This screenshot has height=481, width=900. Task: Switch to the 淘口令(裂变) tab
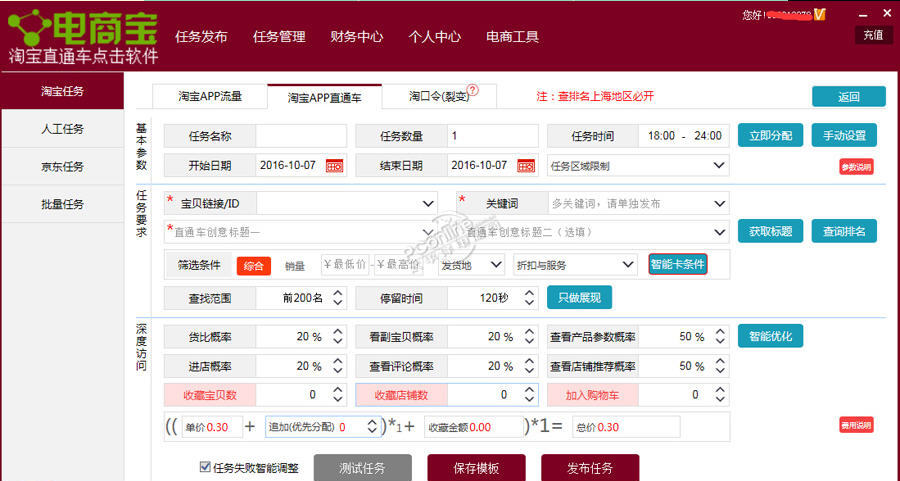[x=439, y=96]
